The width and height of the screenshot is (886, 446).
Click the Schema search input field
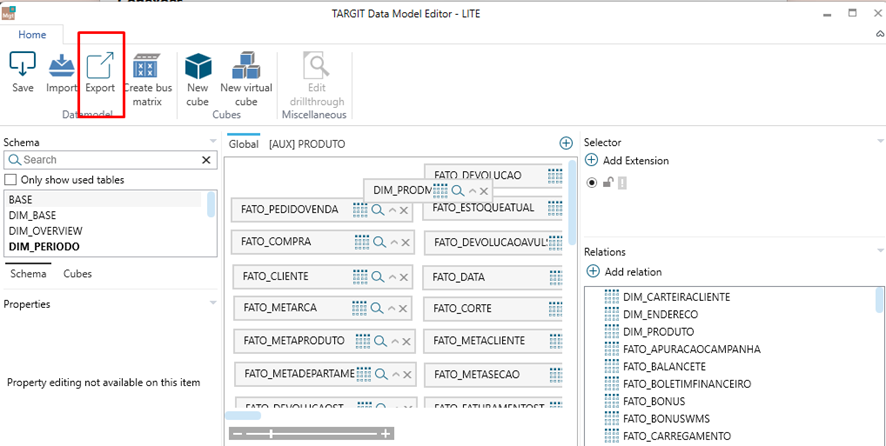click(110, 160)
